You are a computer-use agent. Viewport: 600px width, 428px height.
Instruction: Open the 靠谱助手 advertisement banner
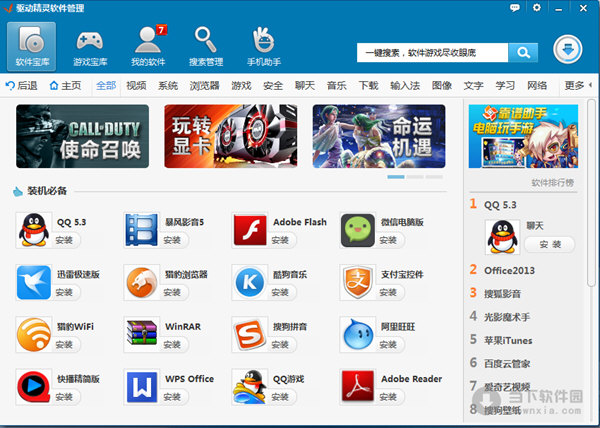[x=523, y=136]
